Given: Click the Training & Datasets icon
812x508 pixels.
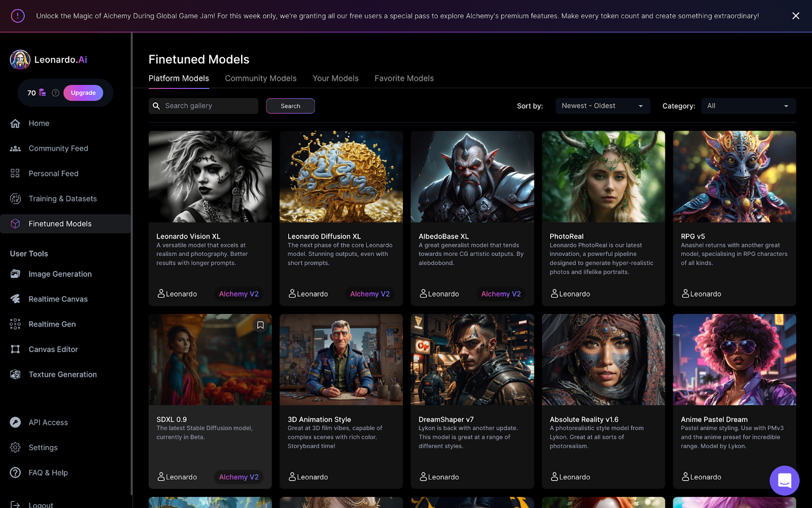Looking at the screenshot, I should (15, 199).
